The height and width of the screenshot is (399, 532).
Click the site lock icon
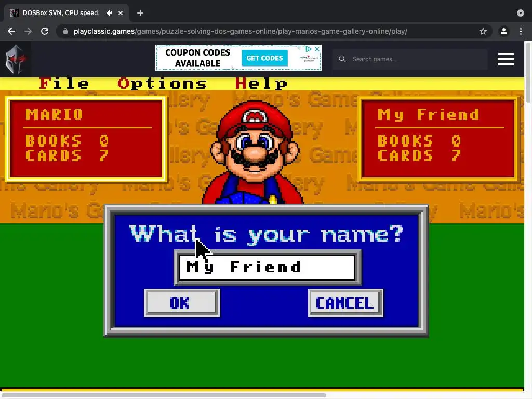[65, 31]
